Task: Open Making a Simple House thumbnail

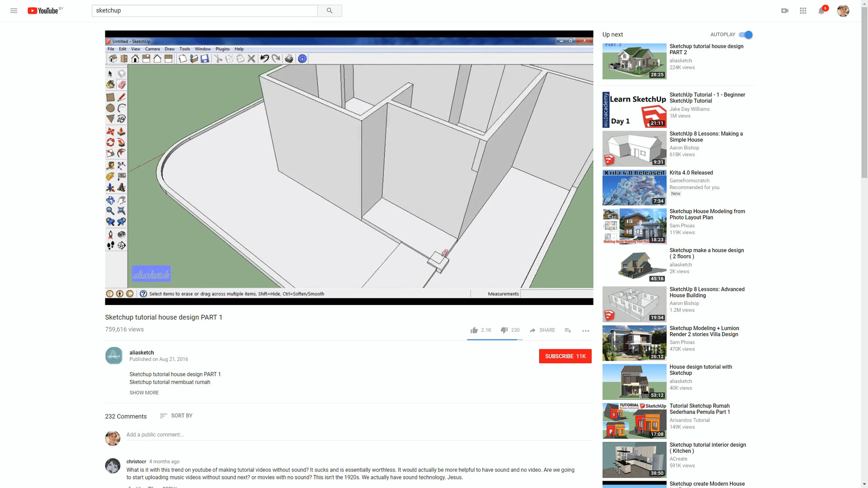Action: [x=634, y=149]
